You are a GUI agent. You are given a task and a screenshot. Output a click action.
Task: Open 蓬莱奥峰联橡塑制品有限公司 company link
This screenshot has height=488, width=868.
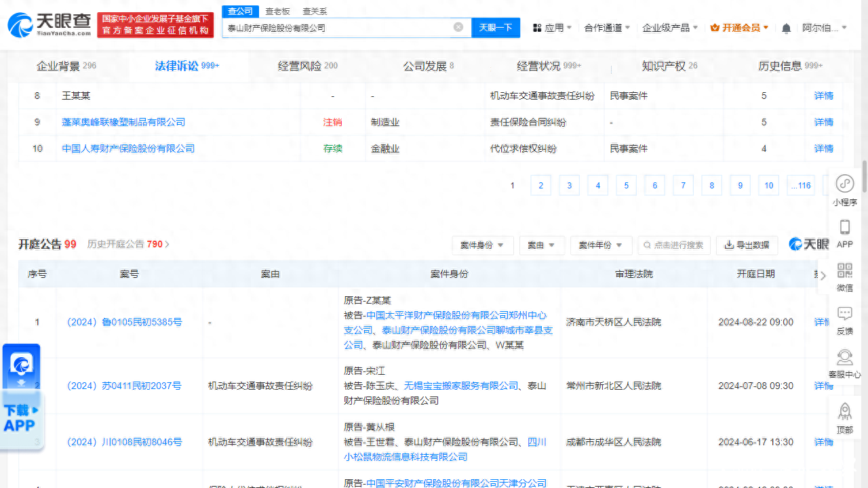[123, 122]
